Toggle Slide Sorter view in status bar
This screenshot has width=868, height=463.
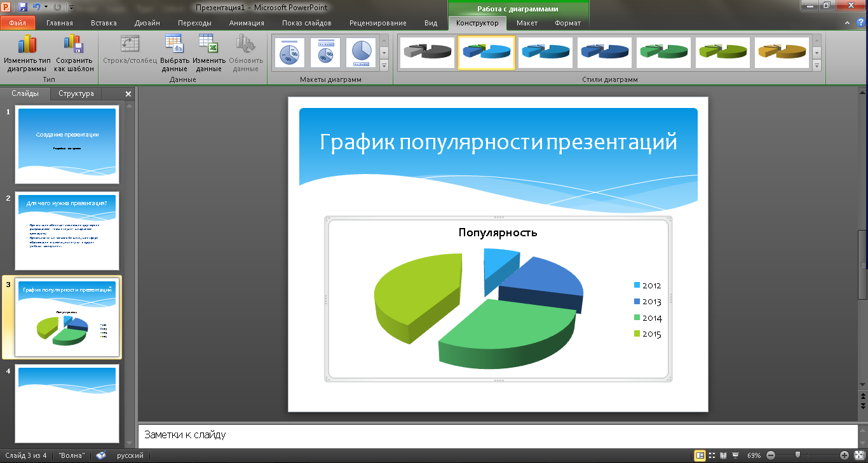(712, 455)
